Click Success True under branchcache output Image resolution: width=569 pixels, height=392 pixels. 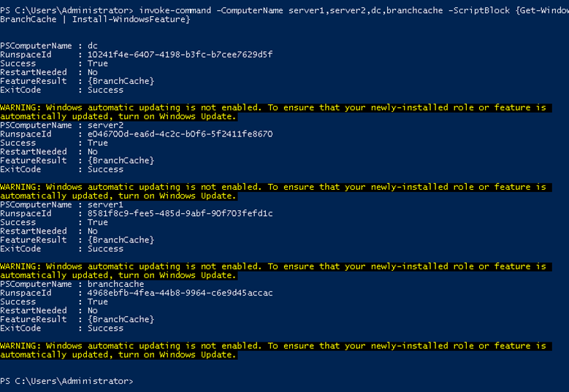point(54,301)
